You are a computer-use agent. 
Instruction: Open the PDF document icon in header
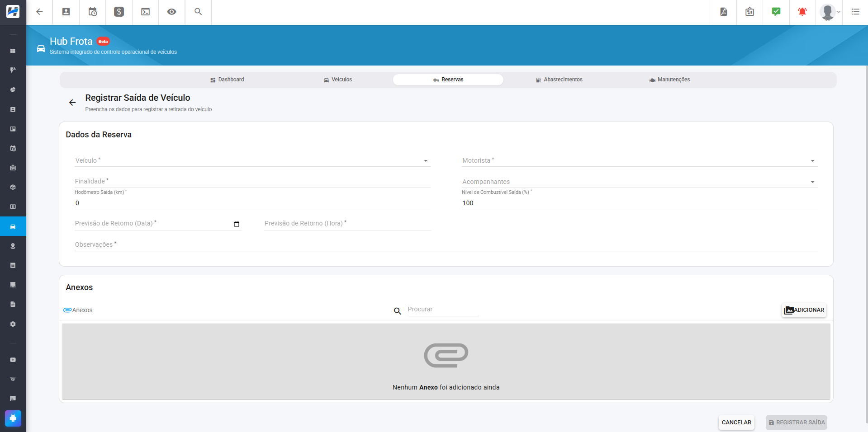(x=724, y=12)
